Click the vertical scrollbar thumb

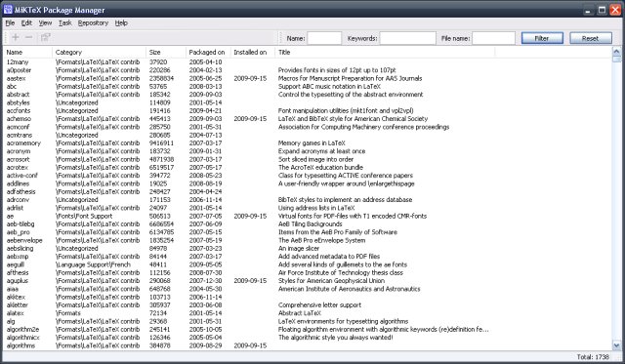click(616, 60)
